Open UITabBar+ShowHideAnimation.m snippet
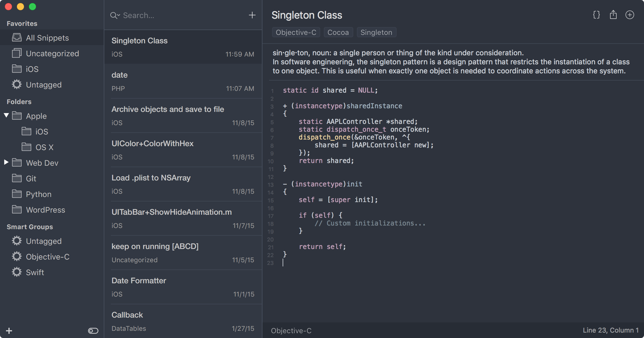This screenshot has width=644, height=338. pos(183,218)
